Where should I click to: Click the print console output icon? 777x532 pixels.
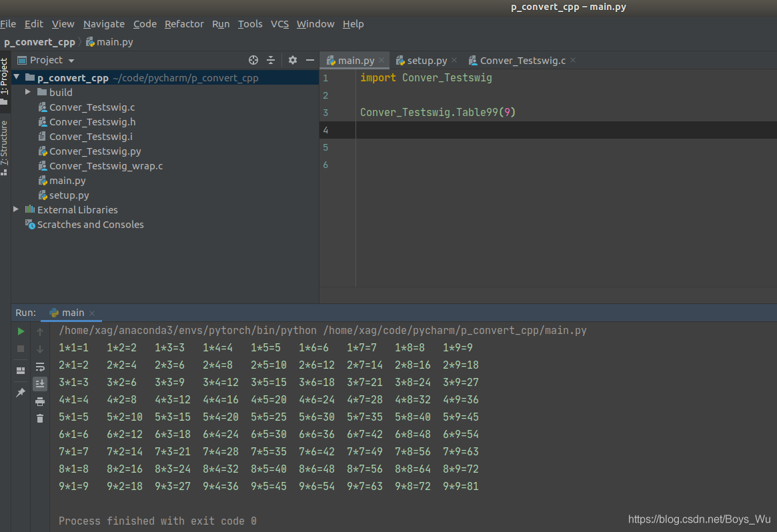tap(40, 401)
